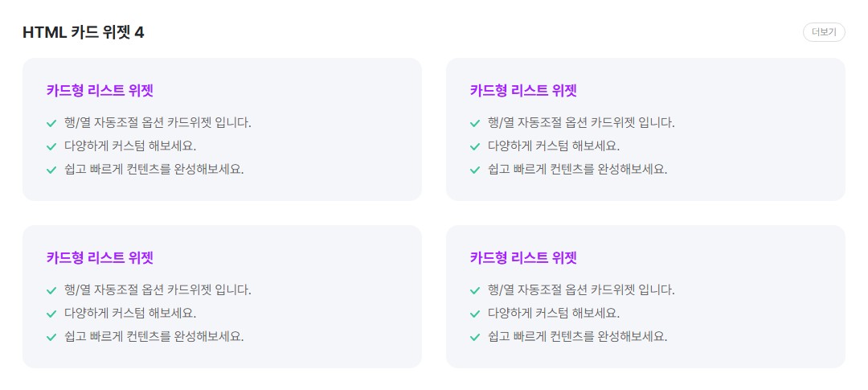Click checkmark icon beside 쉽고 빠르게 in bottom-right card
Image resolution: width=868 pixels, height=390 pixels.
(x=475, y=337)
